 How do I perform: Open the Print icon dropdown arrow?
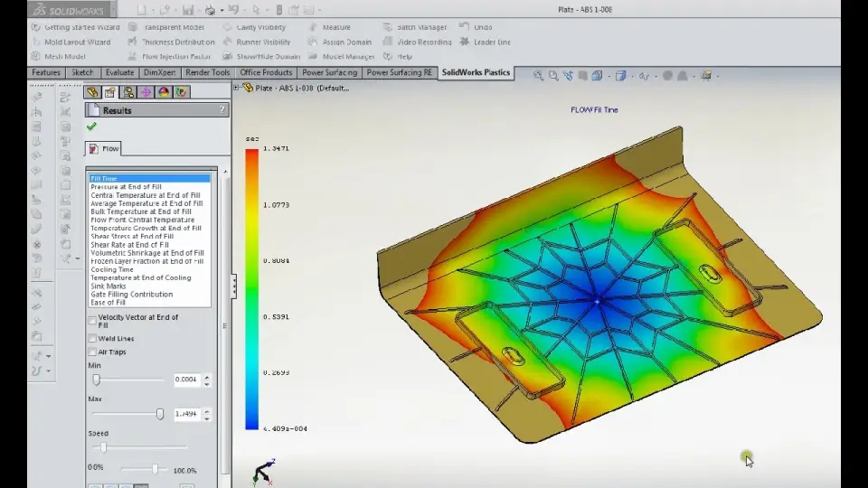[x=222, y=11]
